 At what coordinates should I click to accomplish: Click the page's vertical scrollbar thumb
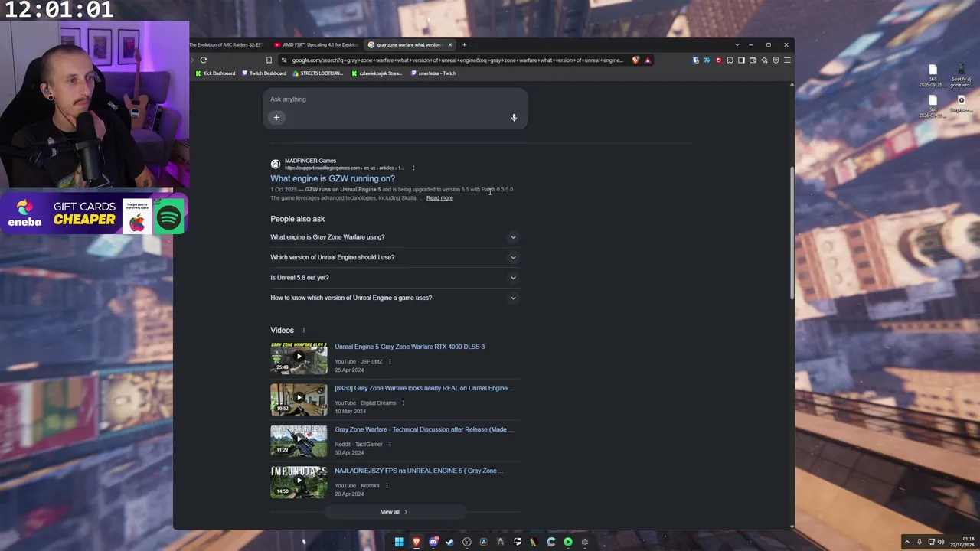[x=792, y=233]
